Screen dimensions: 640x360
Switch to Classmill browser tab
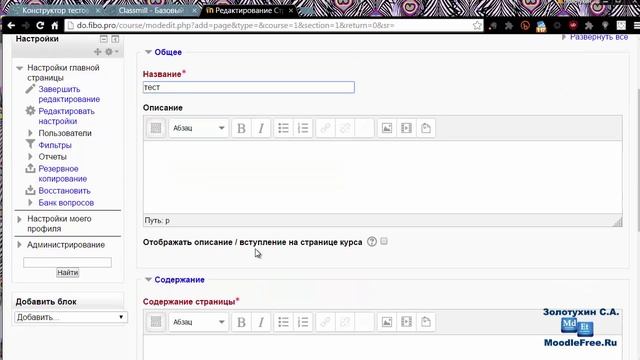coord(151,10)
